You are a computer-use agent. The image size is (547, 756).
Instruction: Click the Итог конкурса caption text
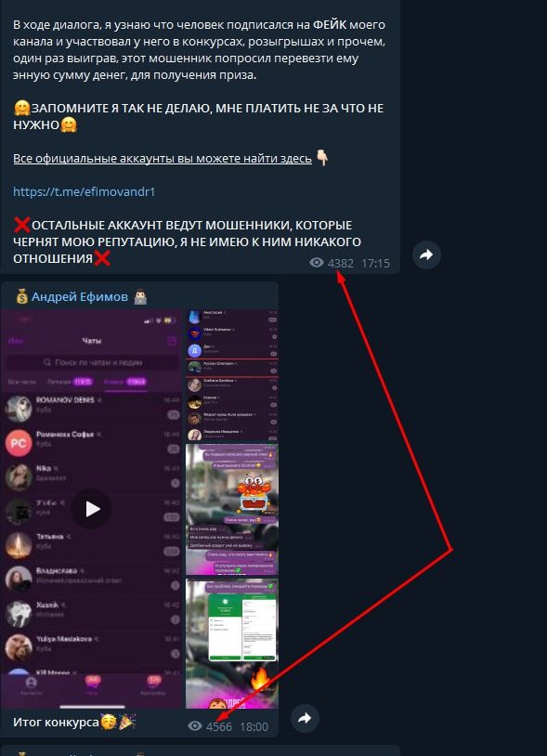coord(56,723)
